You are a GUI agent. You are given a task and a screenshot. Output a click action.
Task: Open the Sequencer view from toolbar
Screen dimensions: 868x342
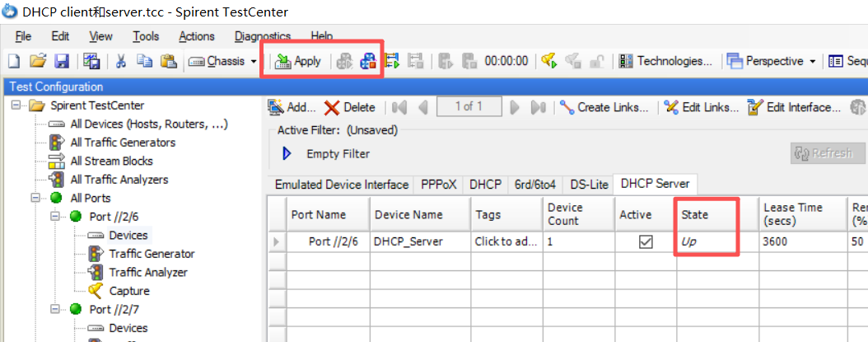(x=847, y=61)
